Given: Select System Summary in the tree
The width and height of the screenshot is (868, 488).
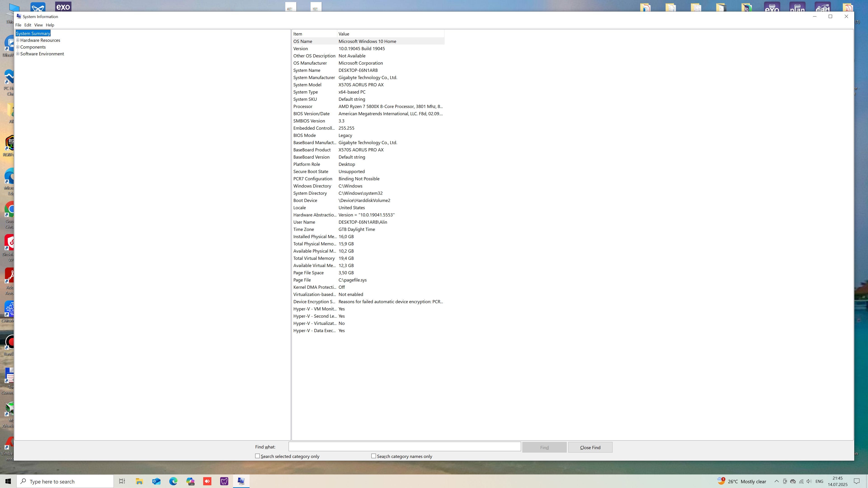Looking at the screenshot, I should 33,33.
